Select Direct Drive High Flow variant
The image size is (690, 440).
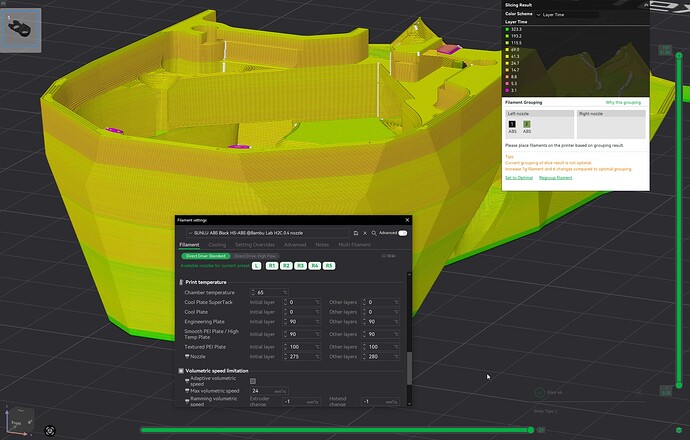[255, 256]
